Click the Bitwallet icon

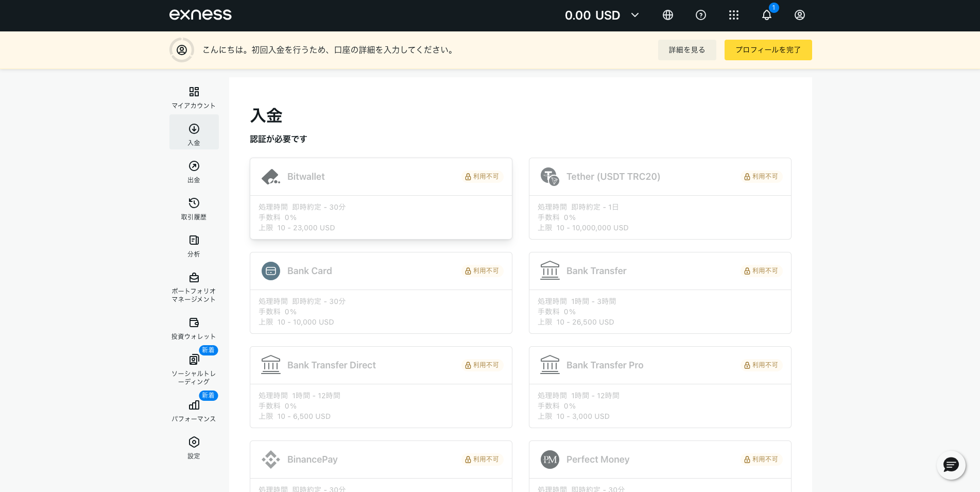click(x=271, y=177)
